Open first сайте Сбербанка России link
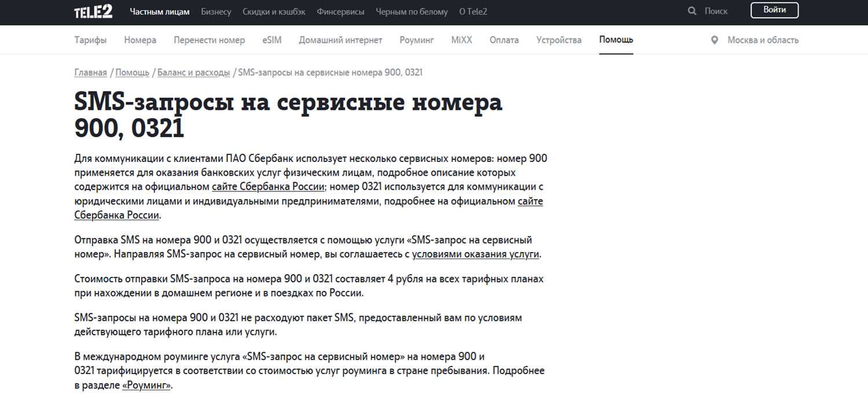 (269, 187)
